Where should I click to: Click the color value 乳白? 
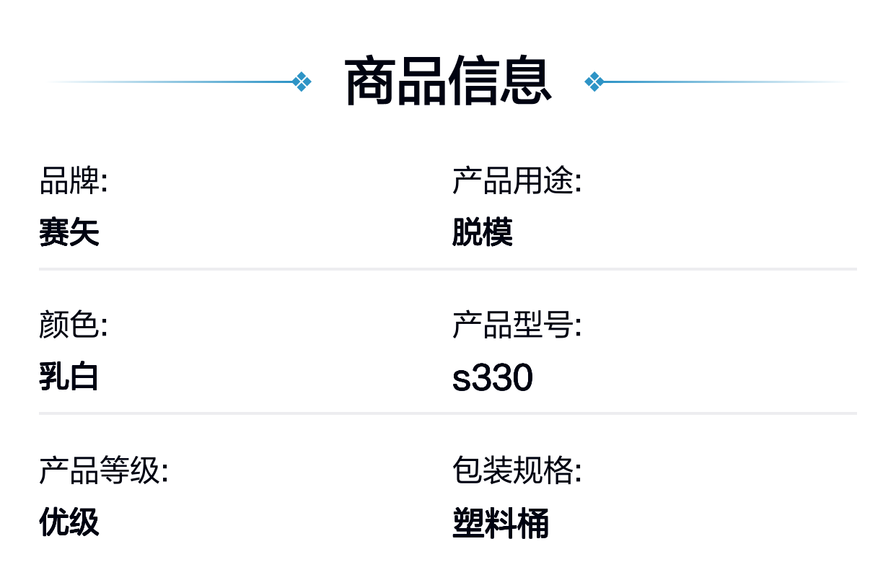(x=69, y=377)
